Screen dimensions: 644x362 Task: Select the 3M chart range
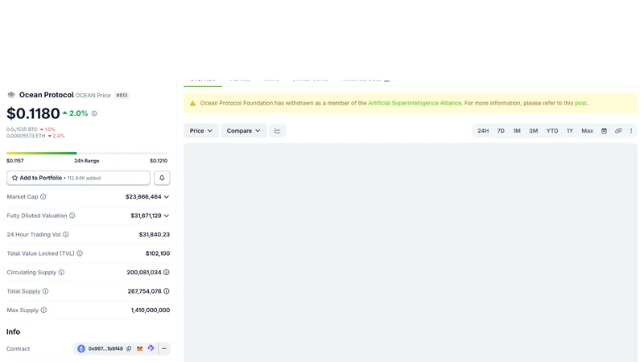tap(533, 130)
